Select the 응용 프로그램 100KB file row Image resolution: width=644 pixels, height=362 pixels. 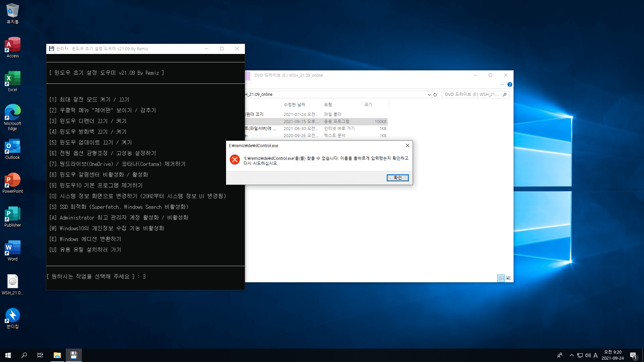[316, 121]
